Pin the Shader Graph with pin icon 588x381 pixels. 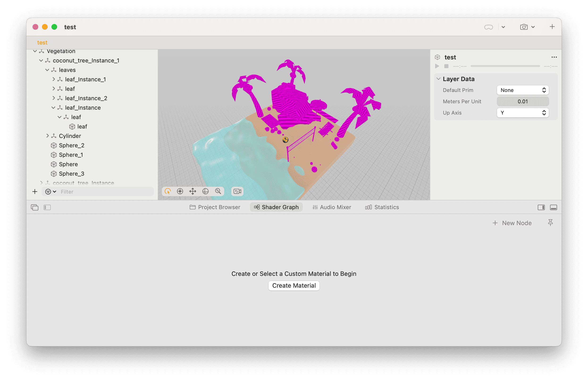[x=550, y=223]
